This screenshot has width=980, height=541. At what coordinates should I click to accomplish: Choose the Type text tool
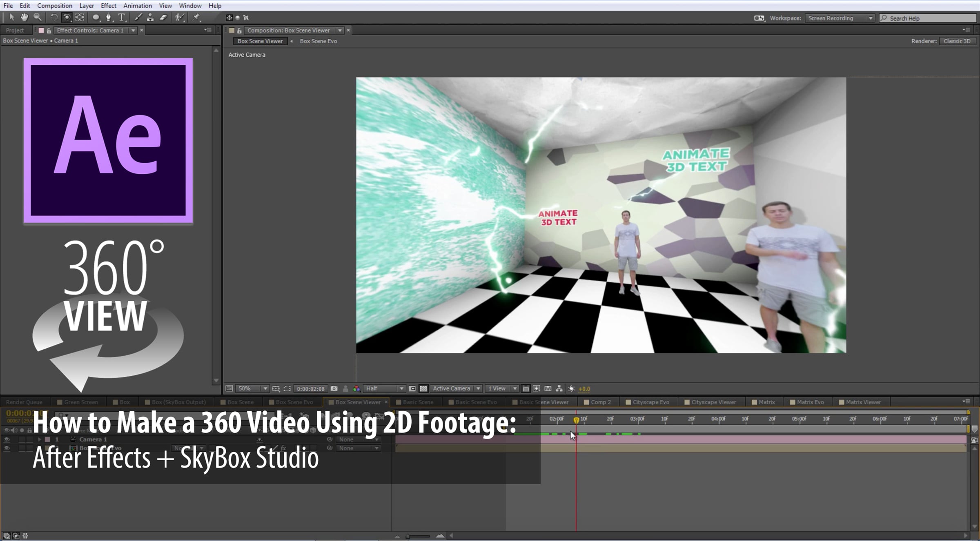pos(121,17)
